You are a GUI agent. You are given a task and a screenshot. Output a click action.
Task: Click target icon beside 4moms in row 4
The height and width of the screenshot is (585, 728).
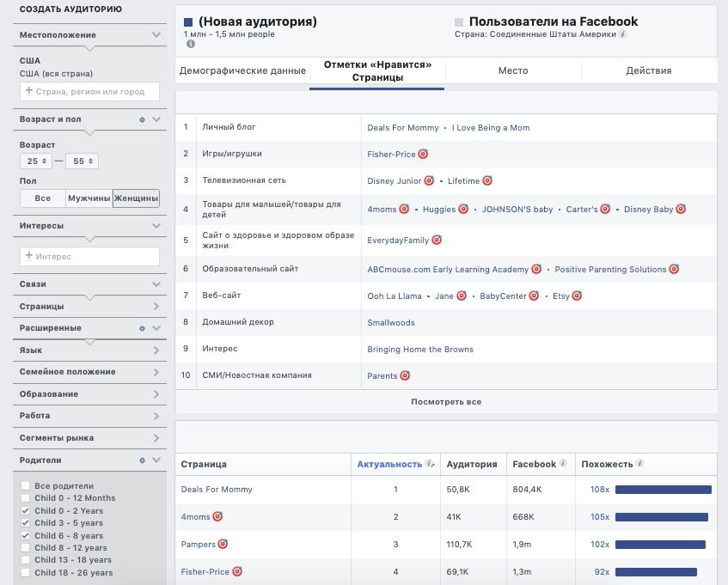(404, 209)
